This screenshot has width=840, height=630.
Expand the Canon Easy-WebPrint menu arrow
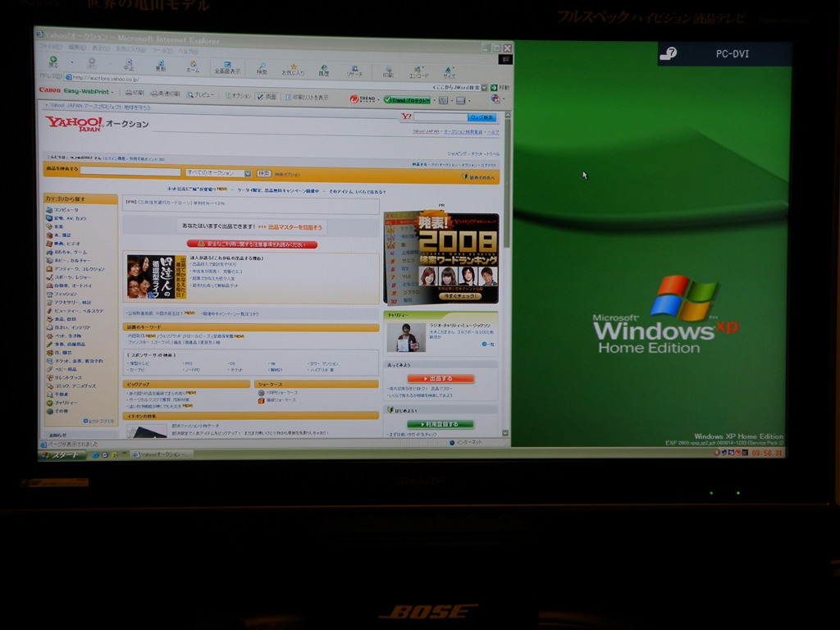112,92
